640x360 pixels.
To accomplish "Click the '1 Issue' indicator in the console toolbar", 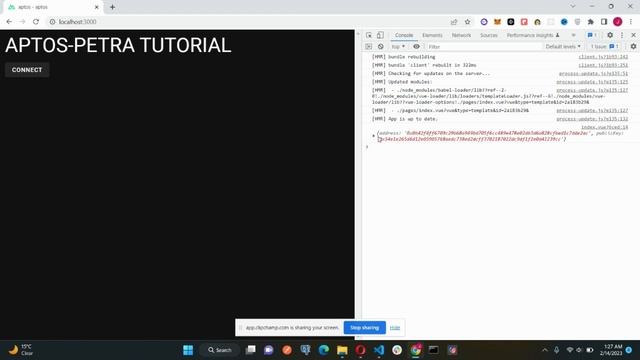I will click(x=604, y=47).
